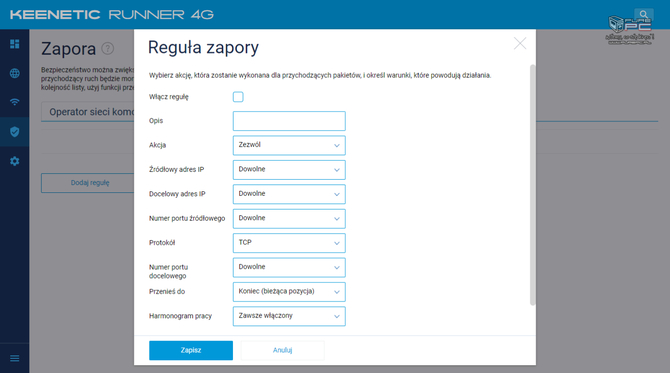Open the settings gear icon in sidebar
Image resolution: width=670 pixels, height=373 pixels.
point(15,161)
